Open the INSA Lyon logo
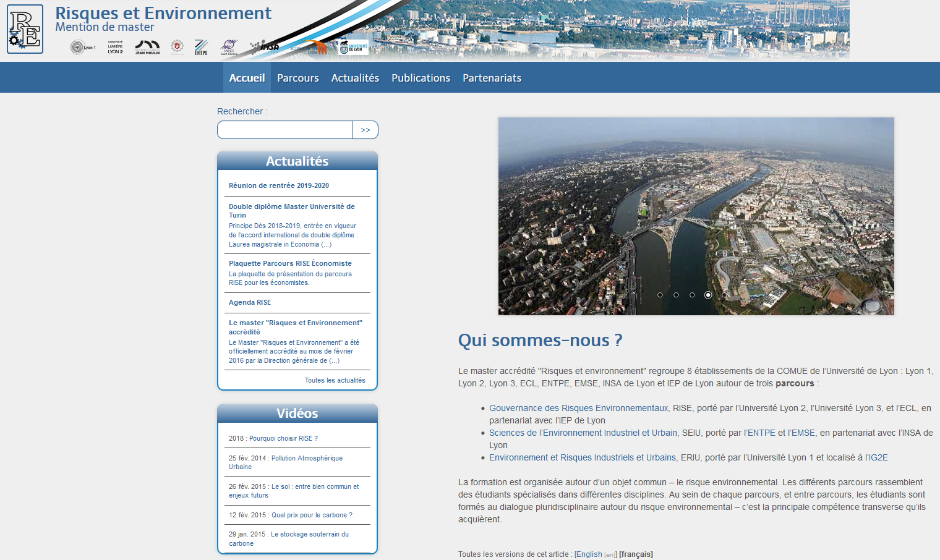The image size is (940, 560). 265,47
